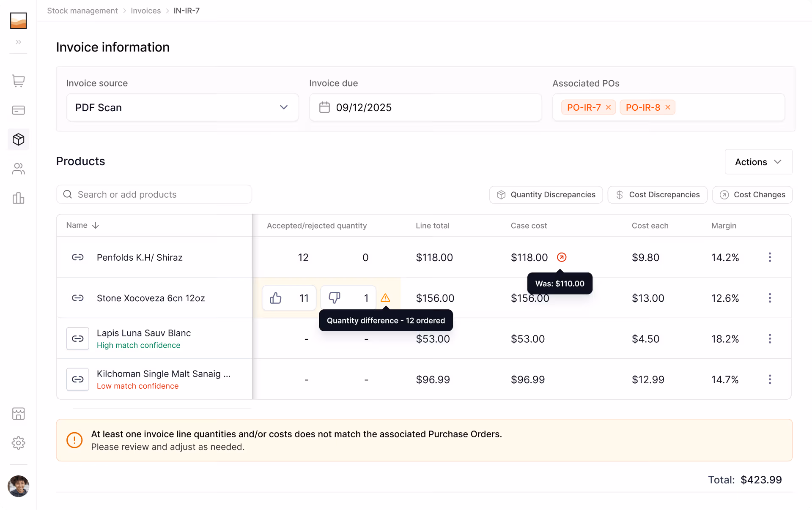Screen dimensions: 812x510
Task: Open settings gear in sidebar
Action: point(18,443)
